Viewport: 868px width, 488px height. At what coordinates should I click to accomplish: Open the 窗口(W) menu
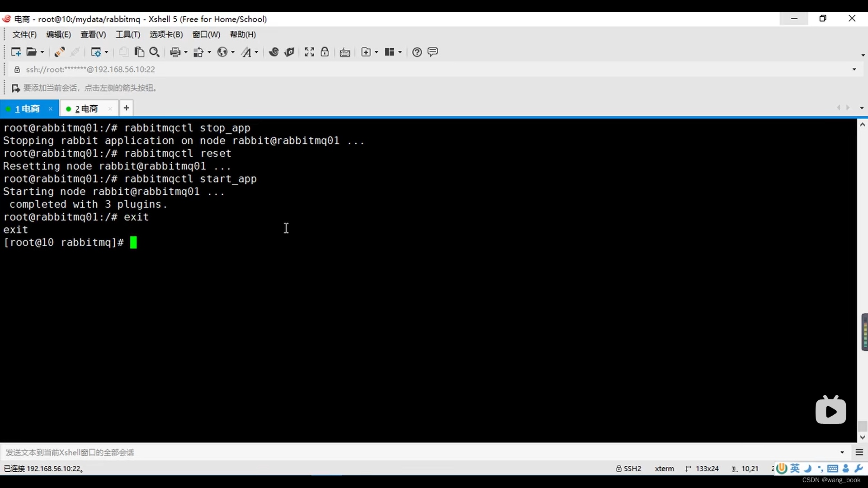pos(206,34)
